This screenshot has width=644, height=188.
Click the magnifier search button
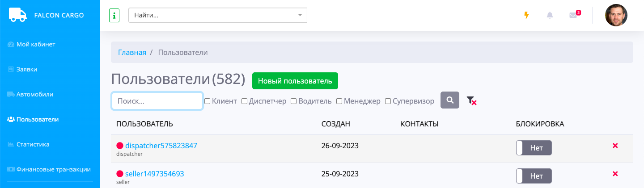click(x=449, y=100)
